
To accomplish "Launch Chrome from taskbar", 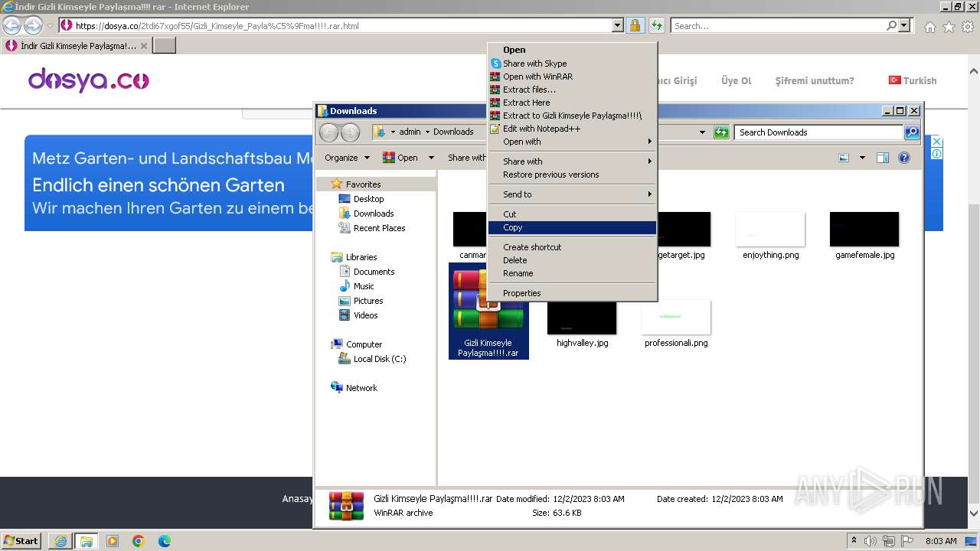I will 139,541.
